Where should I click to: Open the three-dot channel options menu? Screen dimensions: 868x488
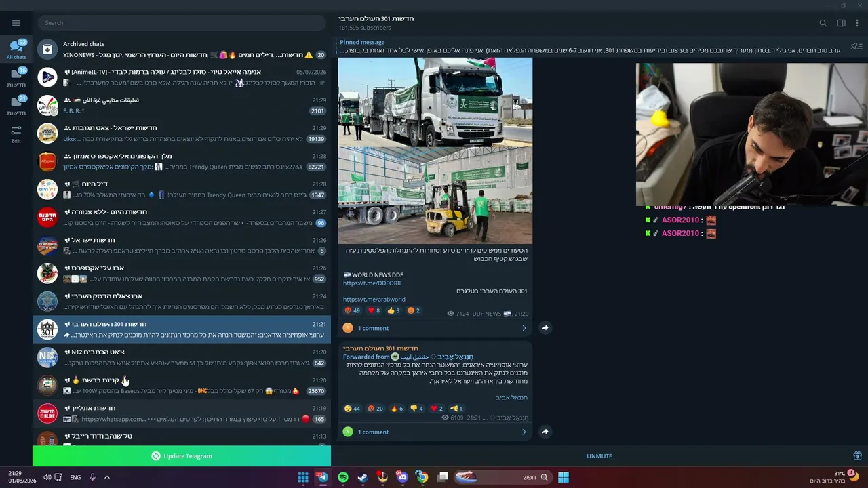pyautogui.click(x=857, y=23)
